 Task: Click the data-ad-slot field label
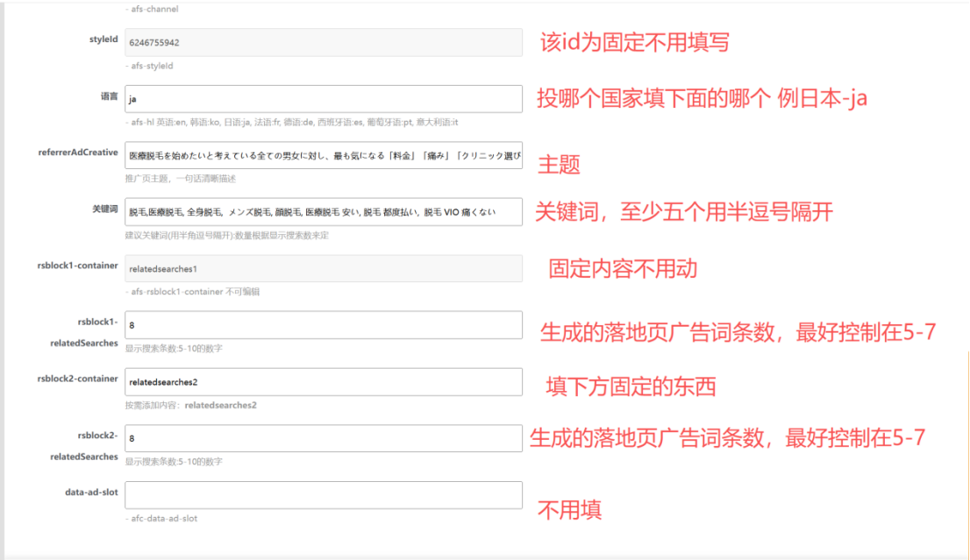(91, 493)
